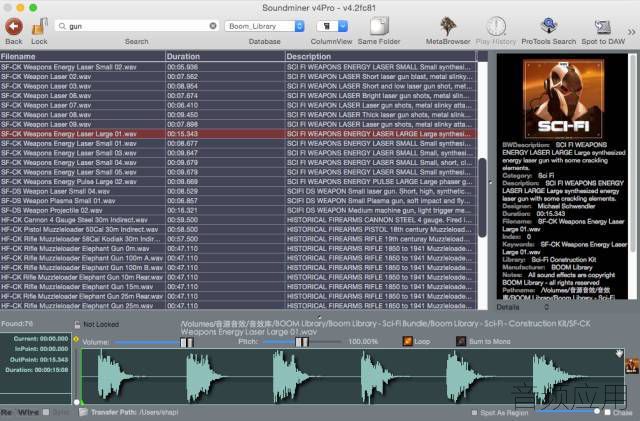
Task: Click the waveform display to set playhead
Action: pyautogui.click(x=353, y=376)
